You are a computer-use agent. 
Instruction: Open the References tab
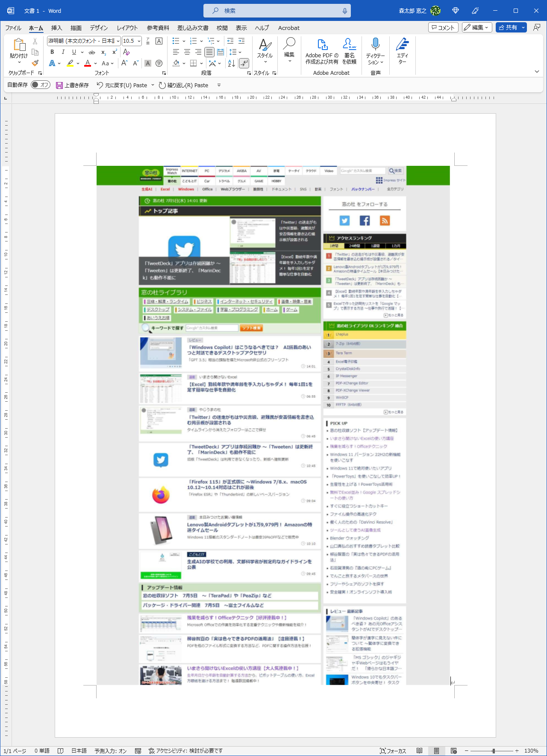click(x=158, y=28)
